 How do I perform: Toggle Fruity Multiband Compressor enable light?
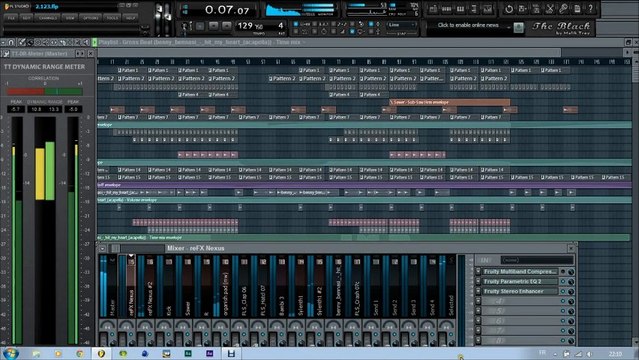563,272
